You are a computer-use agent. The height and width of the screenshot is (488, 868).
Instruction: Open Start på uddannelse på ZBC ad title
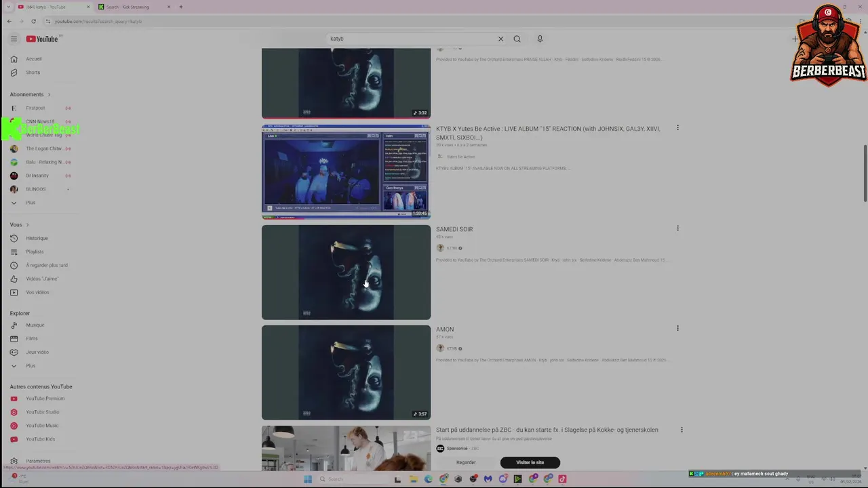[x=547, y=430]
